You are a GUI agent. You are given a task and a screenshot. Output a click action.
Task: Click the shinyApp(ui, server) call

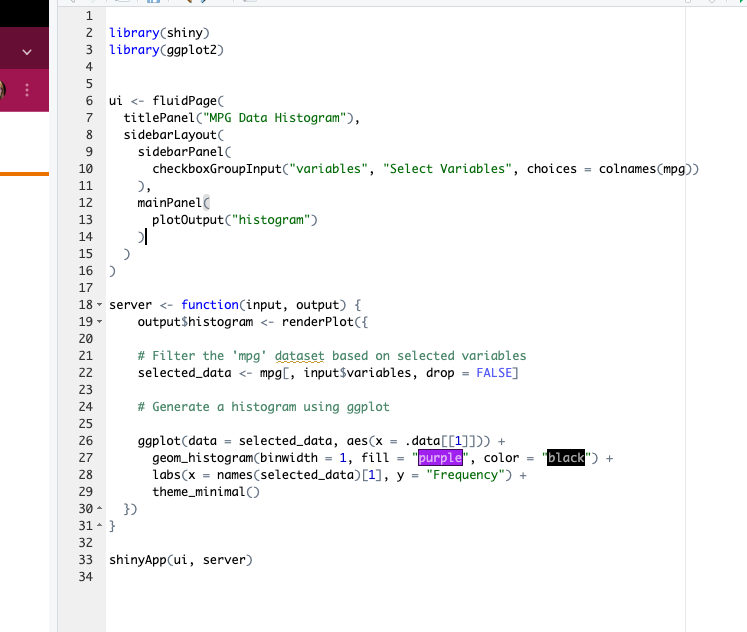(181, 560)
